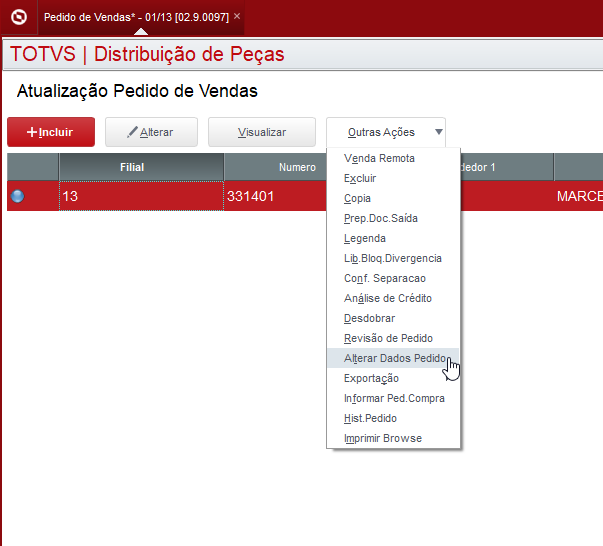Choose Venda Remota from the menu
Screen dimensions: 603x546
click(393, 158)
